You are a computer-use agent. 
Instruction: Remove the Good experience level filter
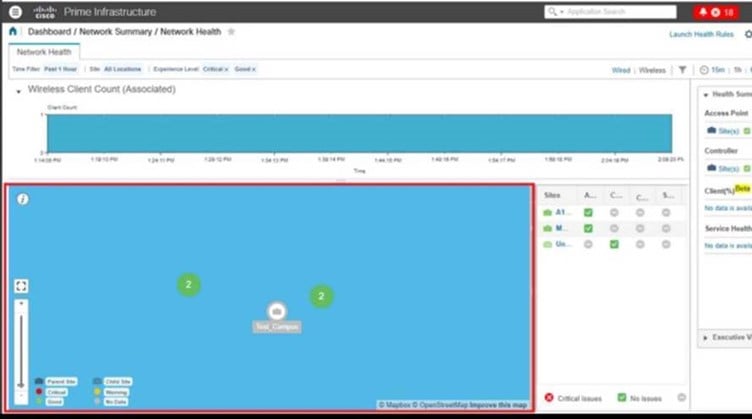254,70
